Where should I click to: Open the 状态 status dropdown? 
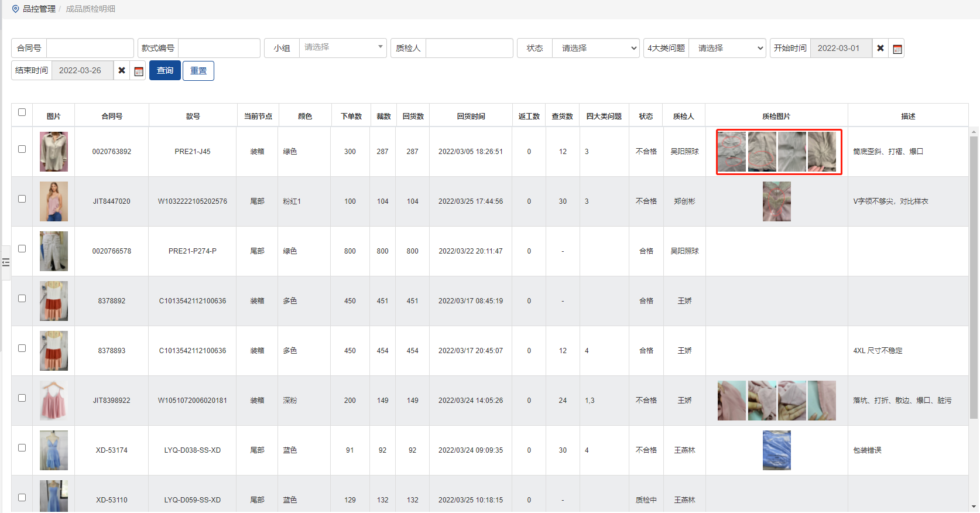click(596, 48)
